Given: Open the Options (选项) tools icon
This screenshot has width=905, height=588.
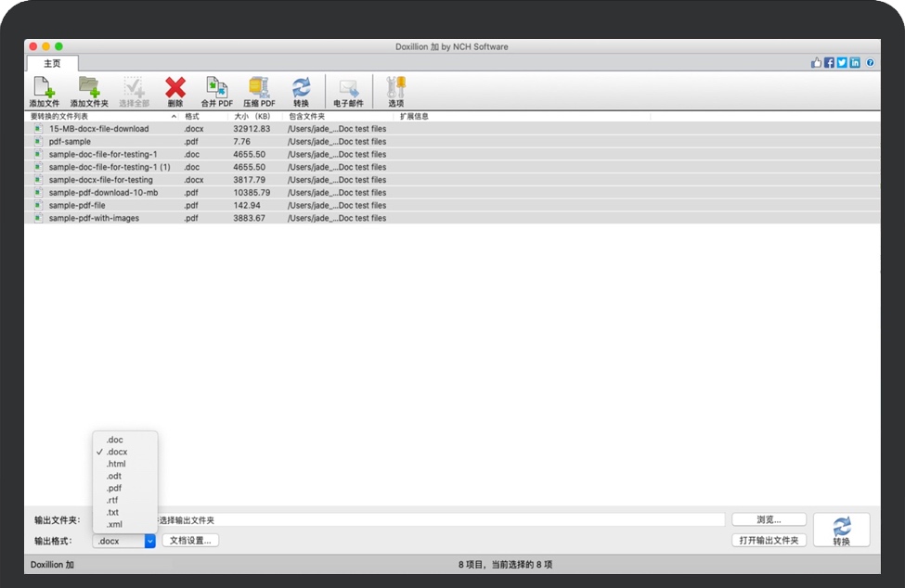Looking at the screenshot, I should pyautogui.click(x=395, y=90).
